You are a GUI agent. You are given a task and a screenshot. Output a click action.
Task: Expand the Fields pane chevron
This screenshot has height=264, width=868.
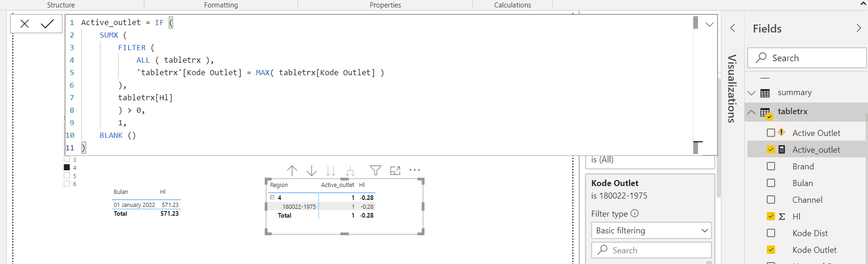[859, 28]
